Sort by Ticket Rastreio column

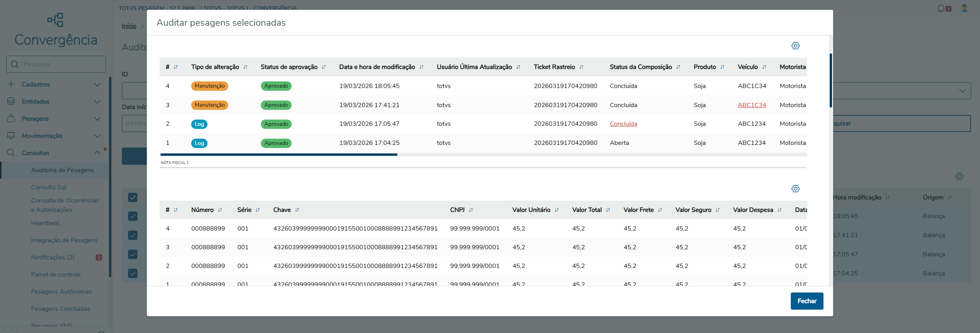pyautogui.click(x=581, y=67)
